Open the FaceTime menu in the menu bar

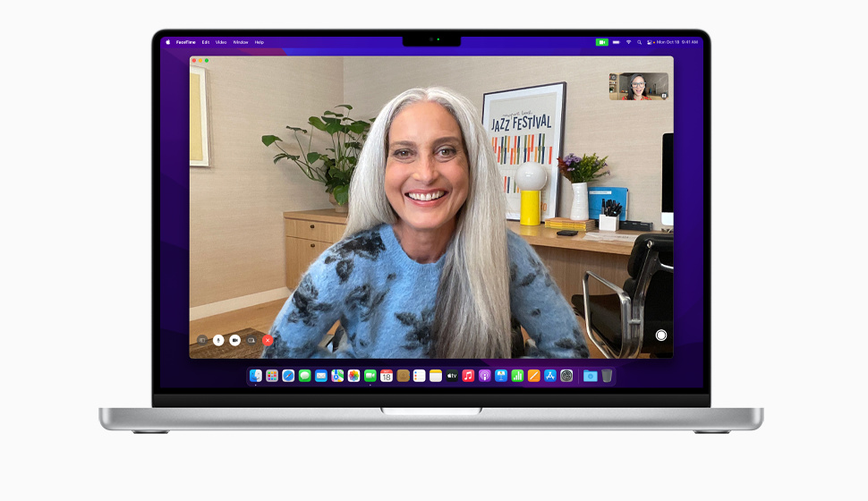point(185,42)
